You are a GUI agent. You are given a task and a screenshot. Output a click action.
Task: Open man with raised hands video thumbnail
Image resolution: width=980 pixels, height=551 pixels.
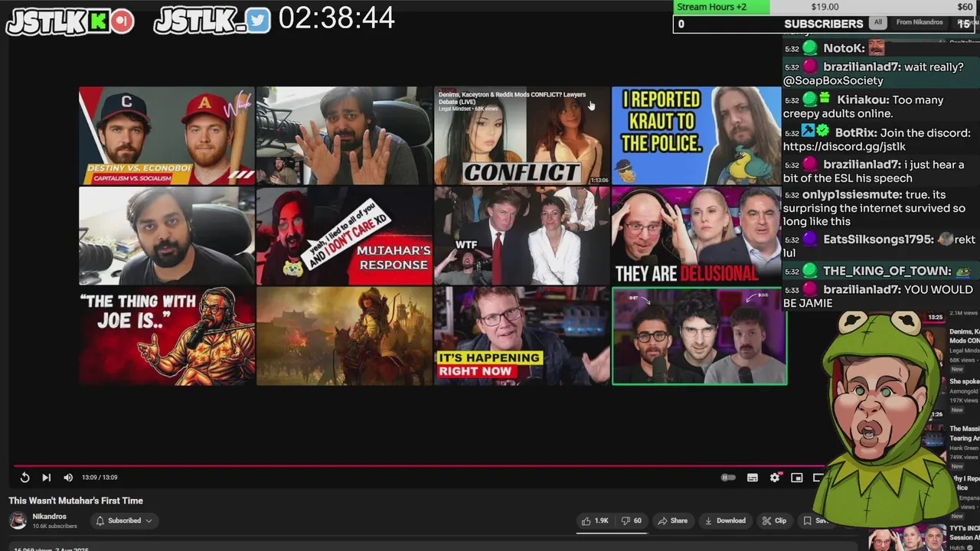(x=344, y=135)
